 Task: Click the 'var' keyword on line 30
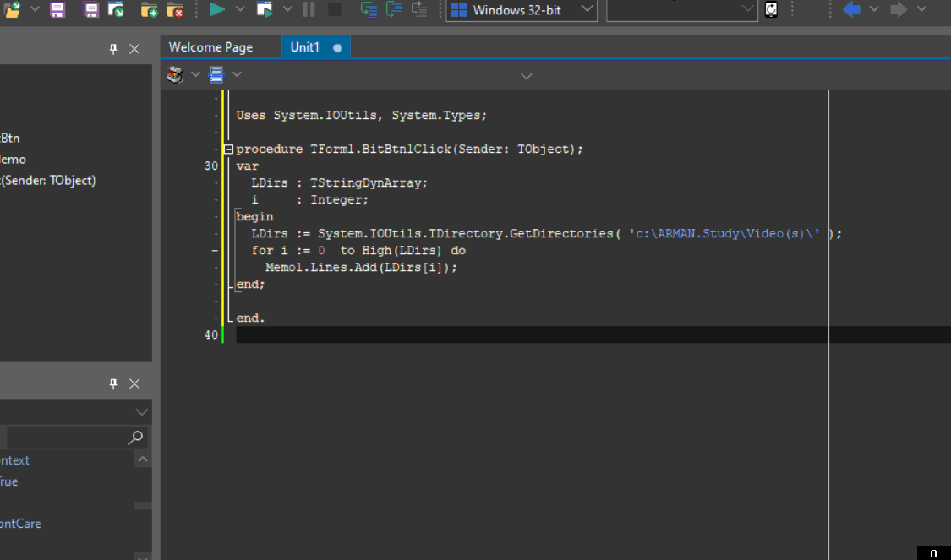click(248, 166)
